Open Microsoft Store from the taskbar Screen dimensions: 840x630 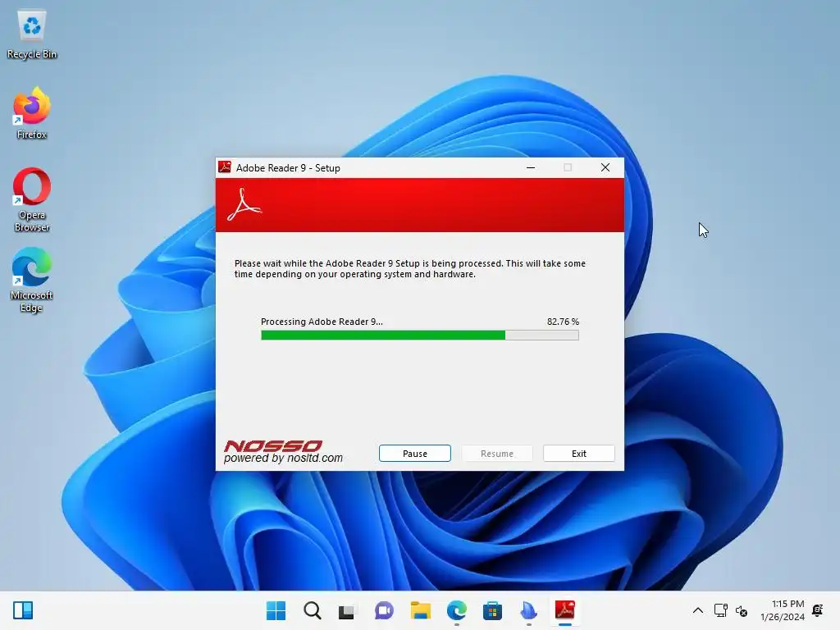(492, 610)
